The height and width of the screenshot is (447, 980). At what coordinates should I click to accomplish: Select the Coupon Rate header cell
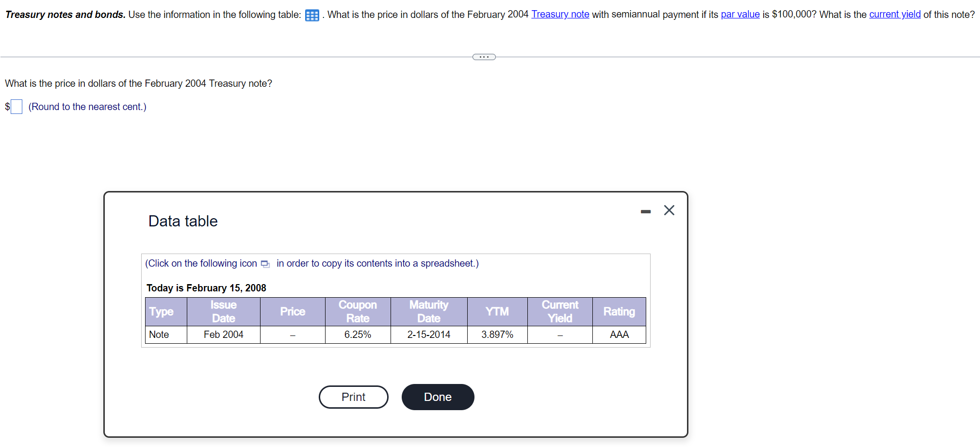358,312
